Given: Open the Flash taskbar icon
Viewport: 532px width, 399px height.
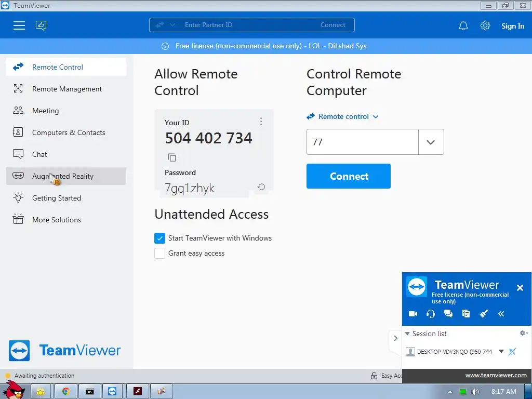Looking at the screenshot, I should tap(137, 392).
